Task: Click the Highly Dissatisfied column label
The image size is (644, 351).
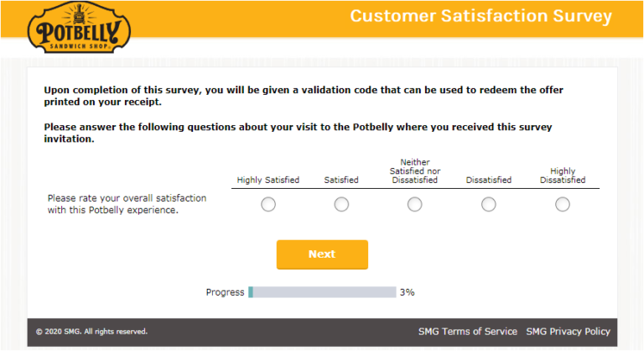Action: coord(563,175)
